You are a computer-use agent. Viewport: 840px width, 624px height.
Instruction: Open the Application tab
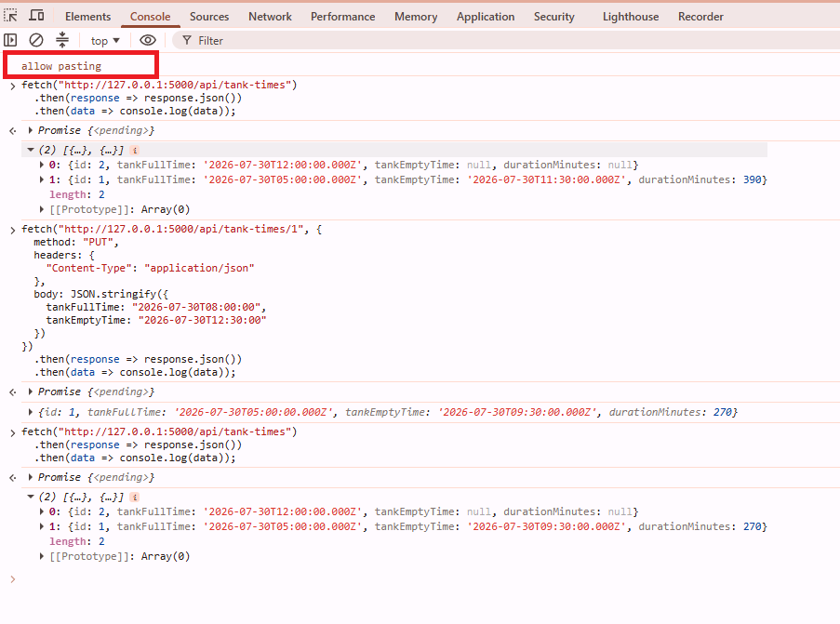[x=486, y=17]
